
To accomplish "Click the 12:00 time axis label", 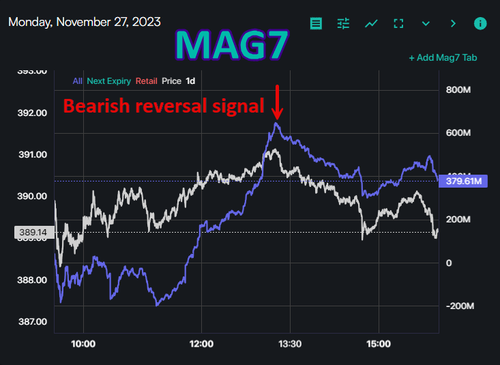I will pyautogui.click(x=201, y=344).
